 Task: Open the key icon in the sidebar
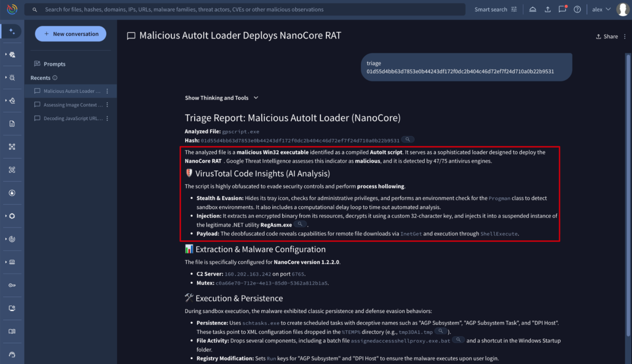tap(12, 285)
